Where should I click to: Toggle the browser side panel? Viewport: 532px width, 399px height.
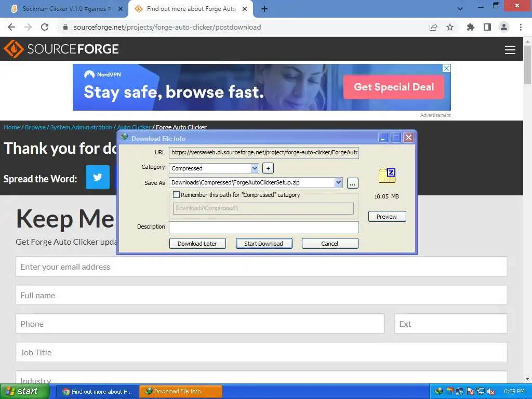pyautogui.click(x=487, y=27)
